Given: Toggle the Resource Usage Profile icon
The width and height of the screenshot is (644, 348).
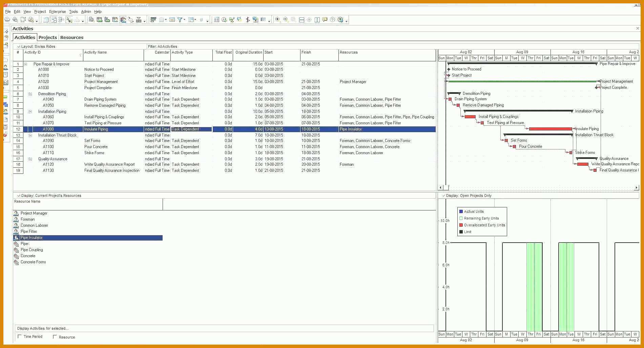Looking at the screenshot, I should [123, 20].
